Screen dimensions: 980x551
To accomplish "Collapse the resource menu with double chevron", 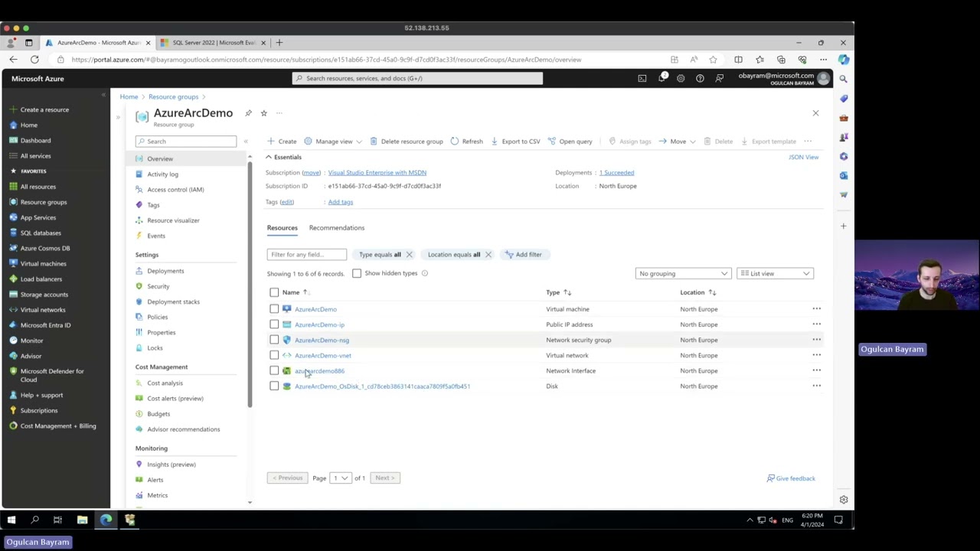I will pyautogui.click(x=246, y=142).
